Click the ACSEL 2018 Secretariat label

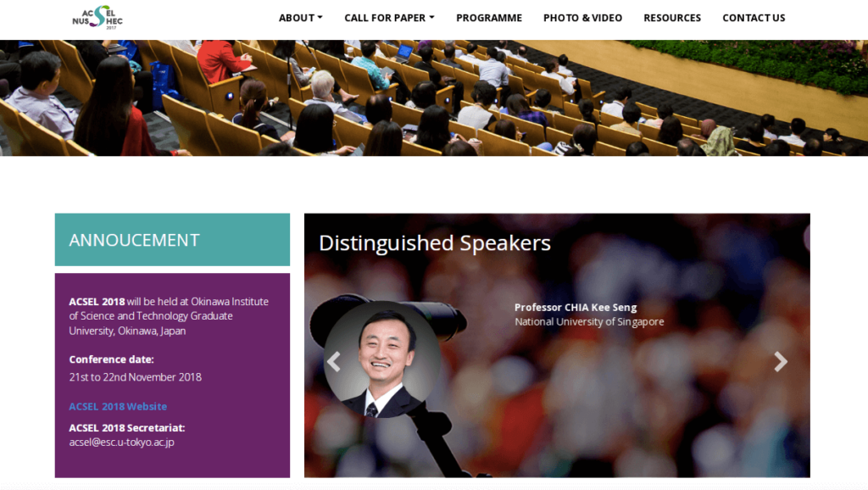click(126, 427)
